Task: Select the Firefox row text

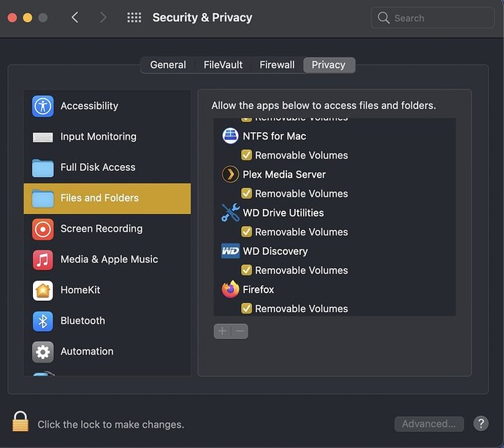Action: [259, 289]
